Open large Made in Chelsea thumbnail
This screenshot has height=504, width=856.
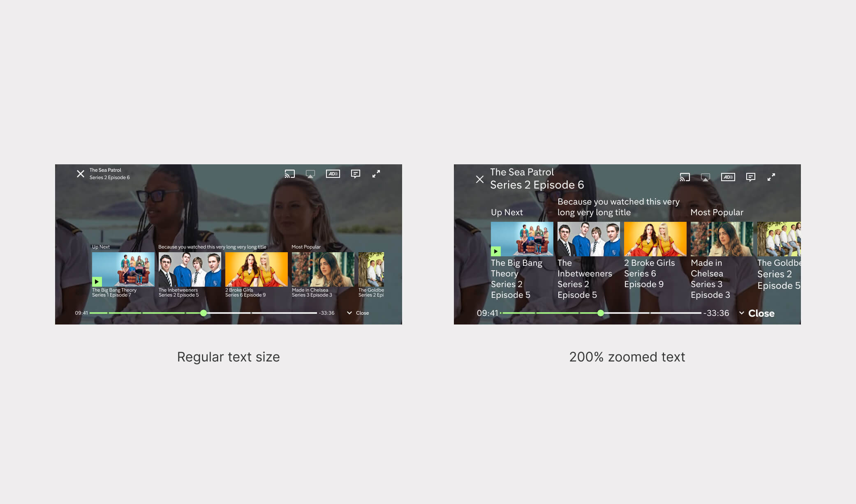[x=722, y=239]
